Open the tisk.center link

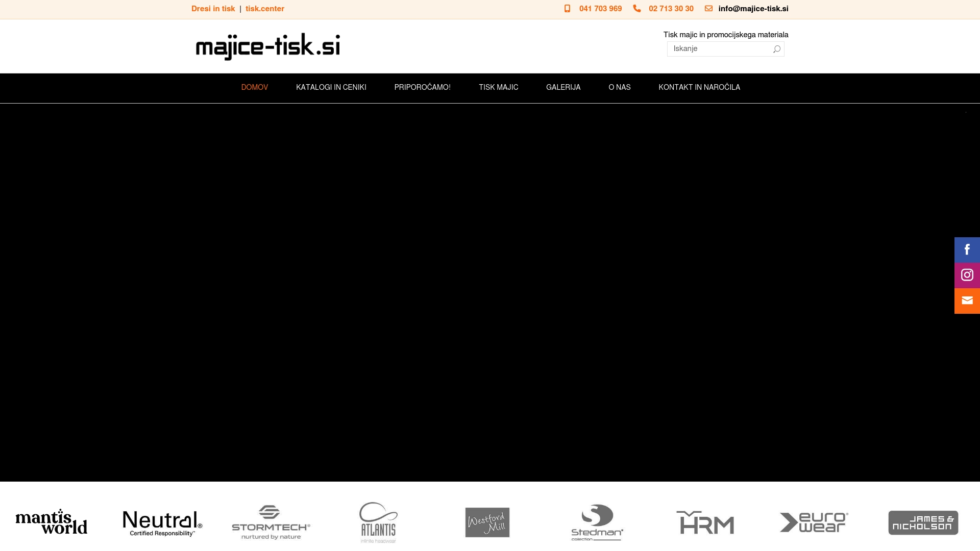pyautogui.click(x=264, y=8)
